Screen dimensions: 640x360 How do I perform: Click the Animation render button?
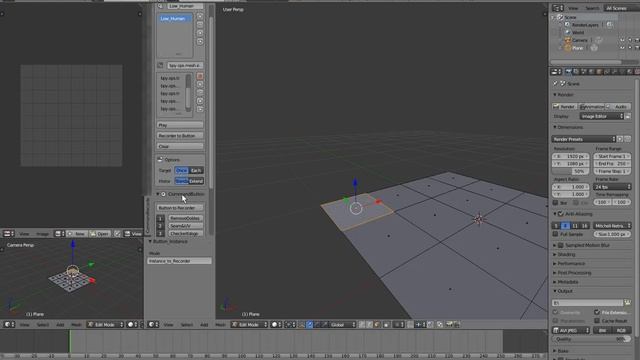(591, 107)
